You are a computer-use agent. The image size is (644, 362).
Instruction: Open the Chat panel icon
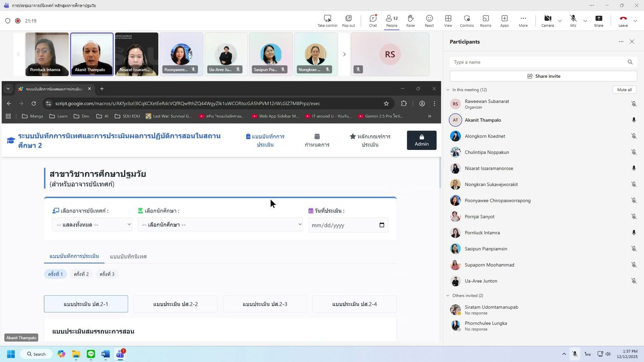pos(373,19)
